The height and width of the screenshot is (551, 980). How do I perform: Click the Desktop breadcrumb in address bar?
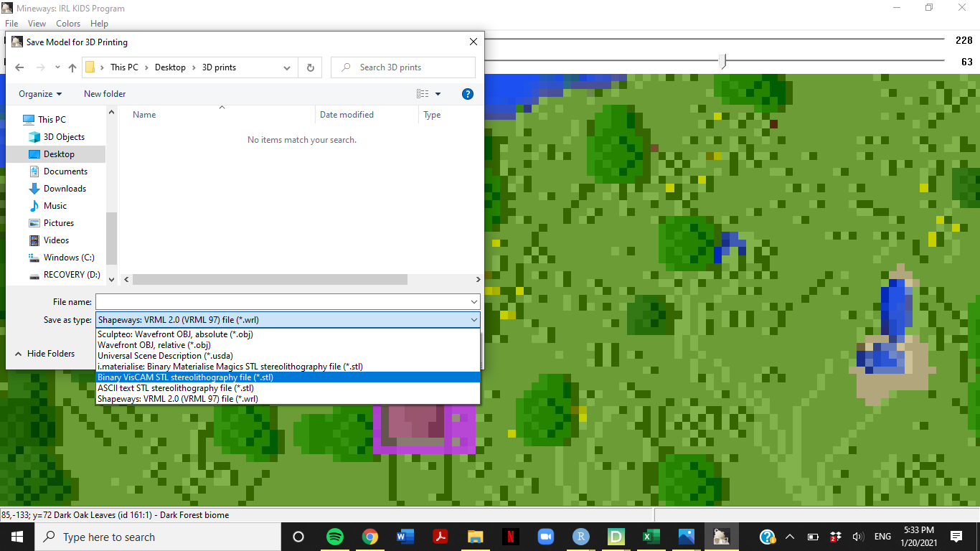(x=170, y=67)
